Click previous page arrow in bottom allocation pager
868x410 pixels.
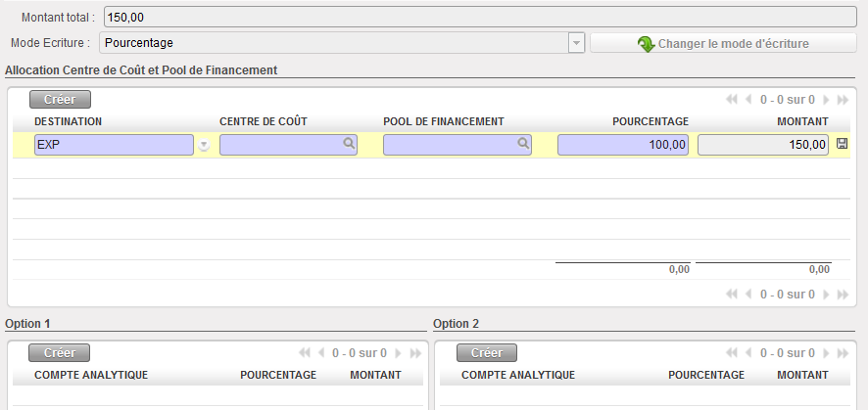749,294
